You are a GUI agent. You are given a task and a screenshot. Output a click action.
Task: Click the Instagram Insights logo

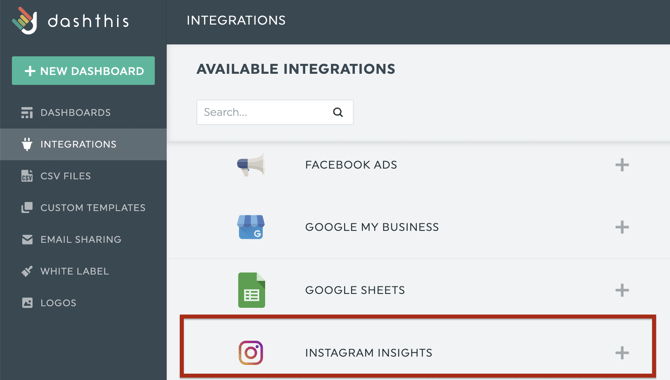(251, 353)
